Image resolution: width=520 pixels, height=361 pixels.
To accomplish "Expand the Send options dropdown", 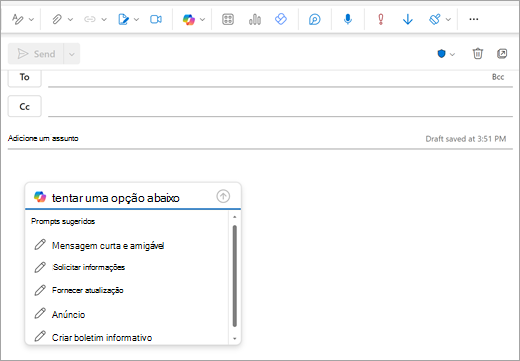I will [72, 54].
